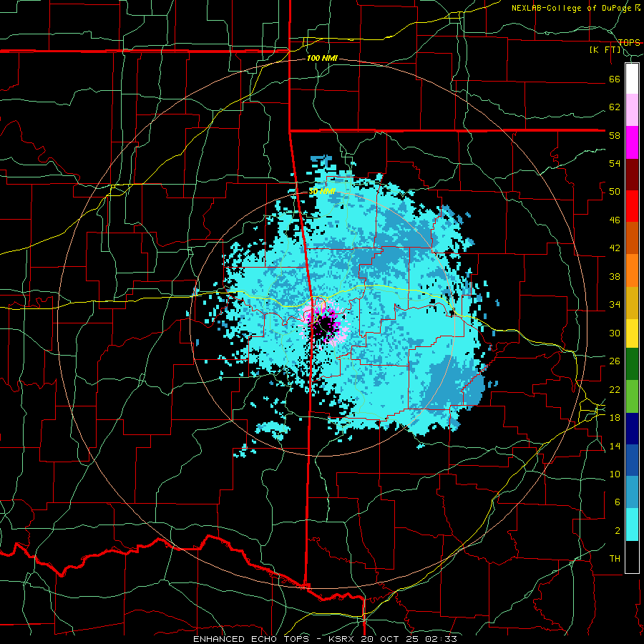Click the dark red 54 kft legend swatch
This screenshot has height=644, width=644.
click(x=632, y=175)
